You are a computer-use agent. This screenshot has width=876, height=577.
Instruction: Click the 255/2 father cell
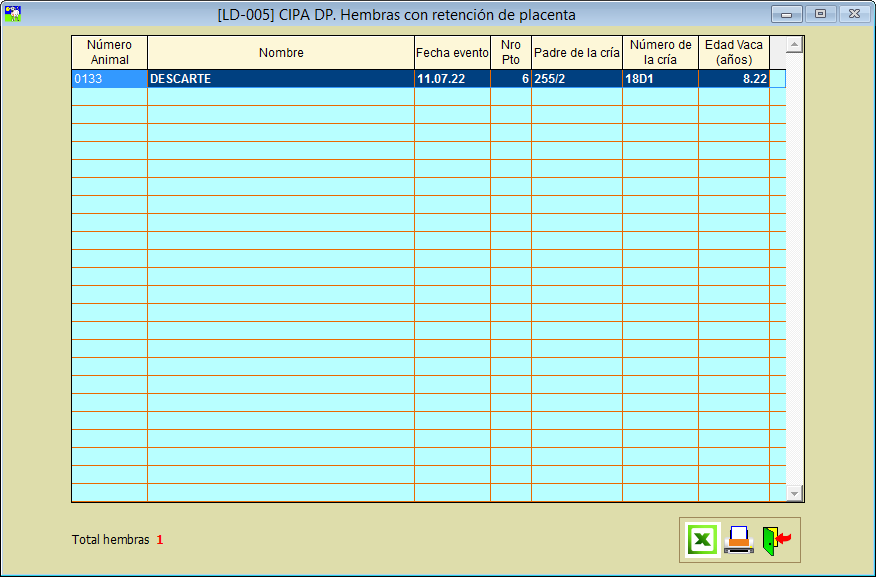tap(576, 79)
